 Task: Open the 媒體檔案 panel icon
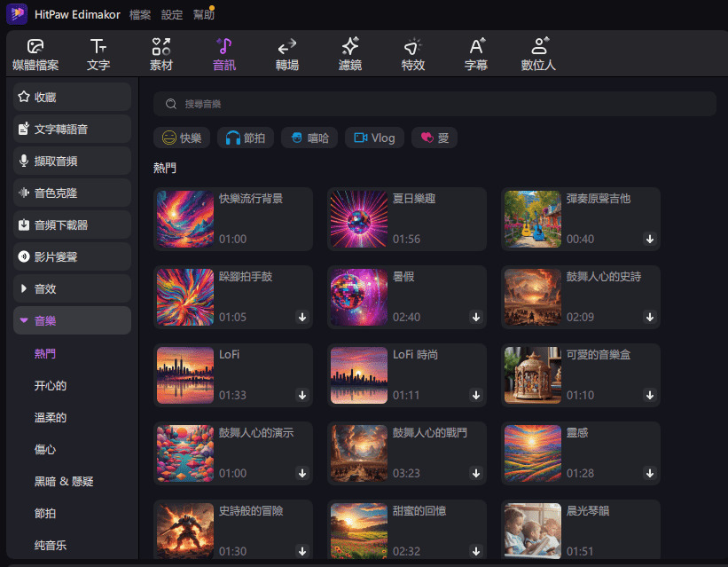coord(35,53)
